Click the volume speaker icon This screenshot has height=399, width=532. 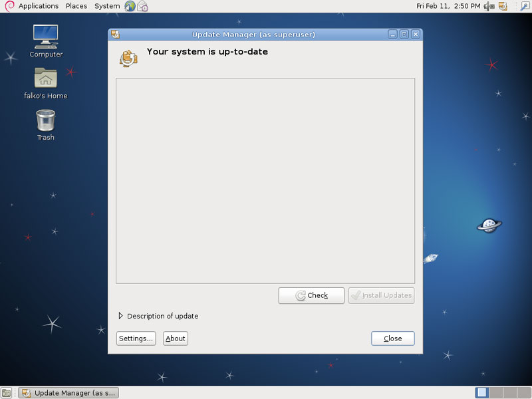(489, 6)
